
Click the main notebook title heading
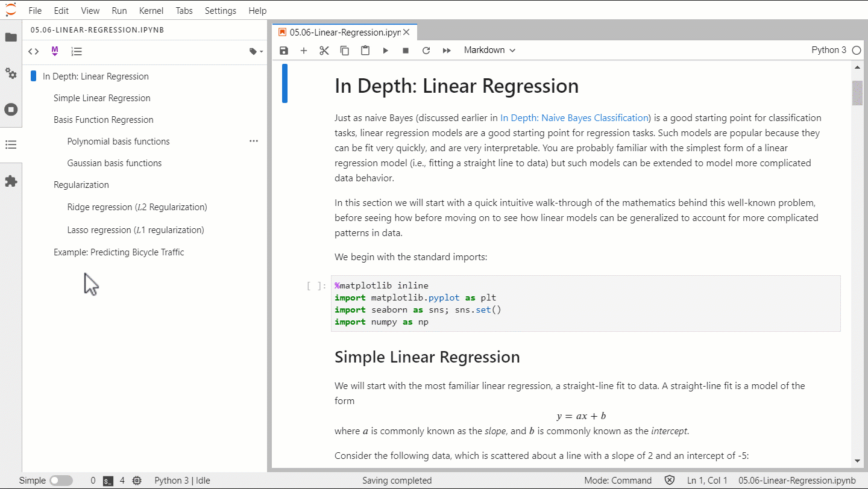[456, 86]
